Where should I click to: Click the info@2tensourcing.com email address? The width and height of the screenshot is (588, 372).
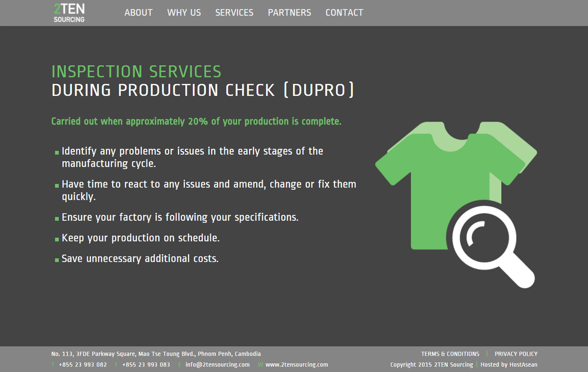pyautogui.click(x=217, y=365)
